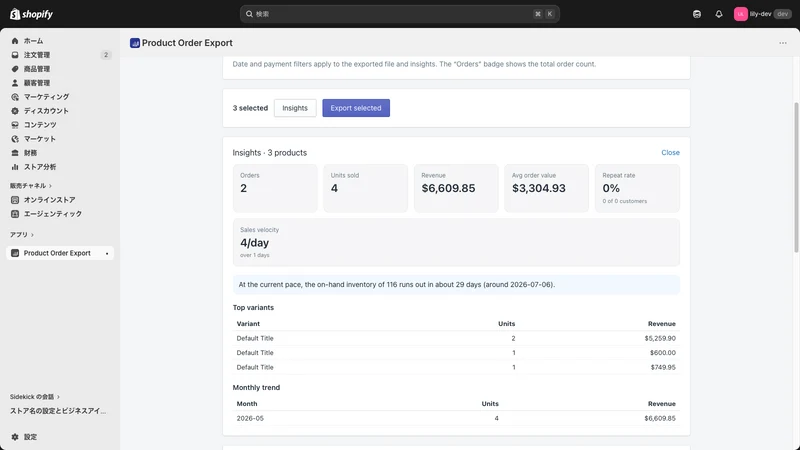Open the Agentic (エージェンティック) icon
Screen dimensions: 800x450
[x=15, y=214]
